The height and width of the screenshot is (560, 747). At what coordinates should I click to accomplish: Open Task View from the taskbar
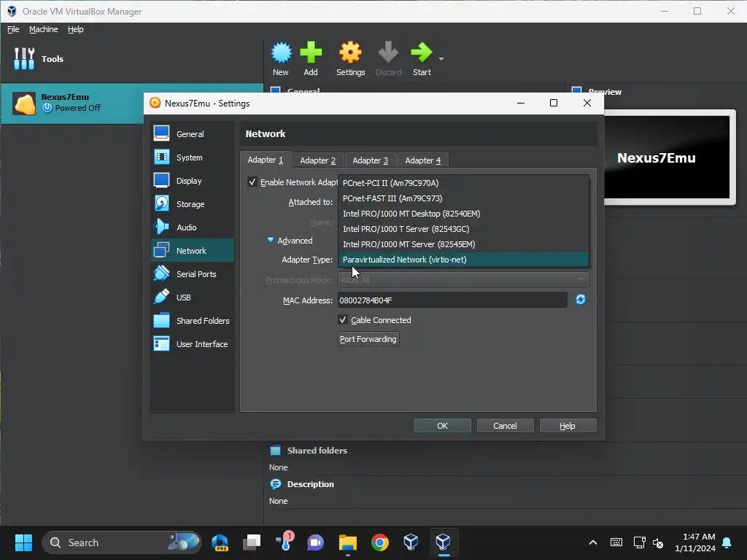point(252,542)
